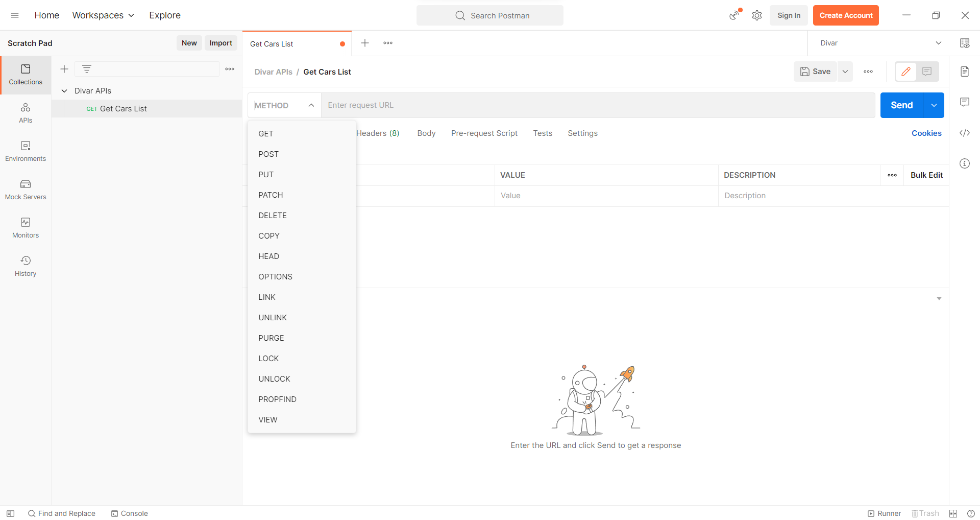Open settings gear icon in header

pyautogui.click(x=757, y=15)
